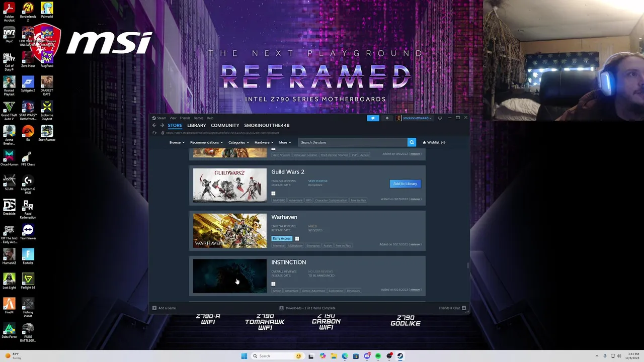Open the Warhaven game thumbnail
The image size is (644, 362).
pyautogui.click(x=230, y=230)
